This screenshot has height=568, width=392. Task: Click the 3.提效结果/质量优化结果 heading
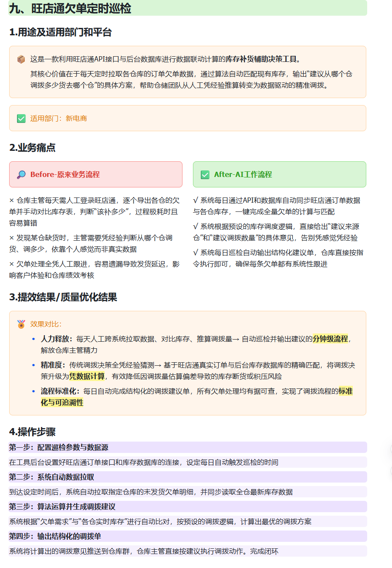pos(63,298)
